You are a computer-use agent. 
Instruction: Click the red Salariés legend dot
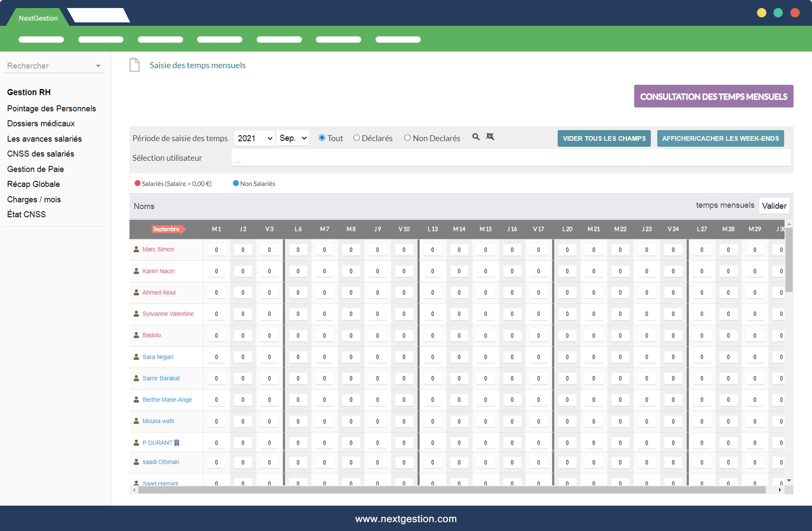point(137,183)
